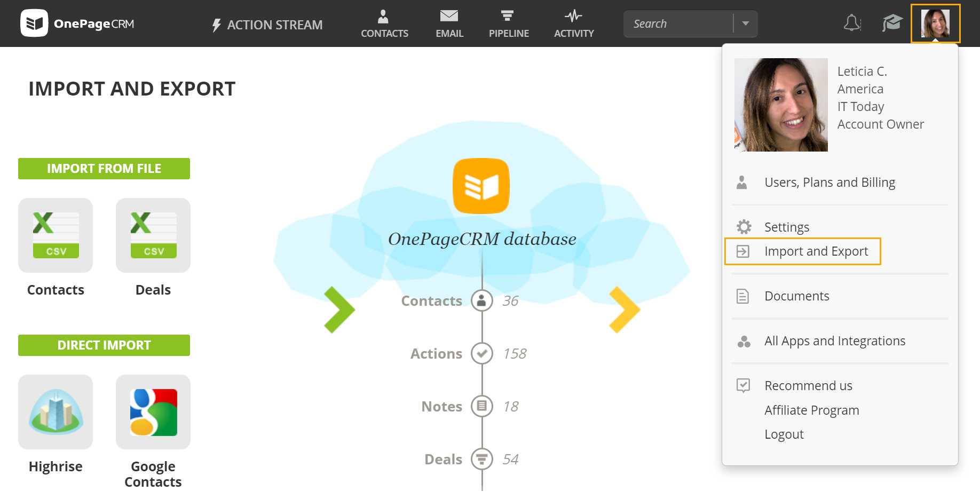The width and height of the screenshot is (980, 499).
Task: Click the Highrise label text
Action: 56,466
